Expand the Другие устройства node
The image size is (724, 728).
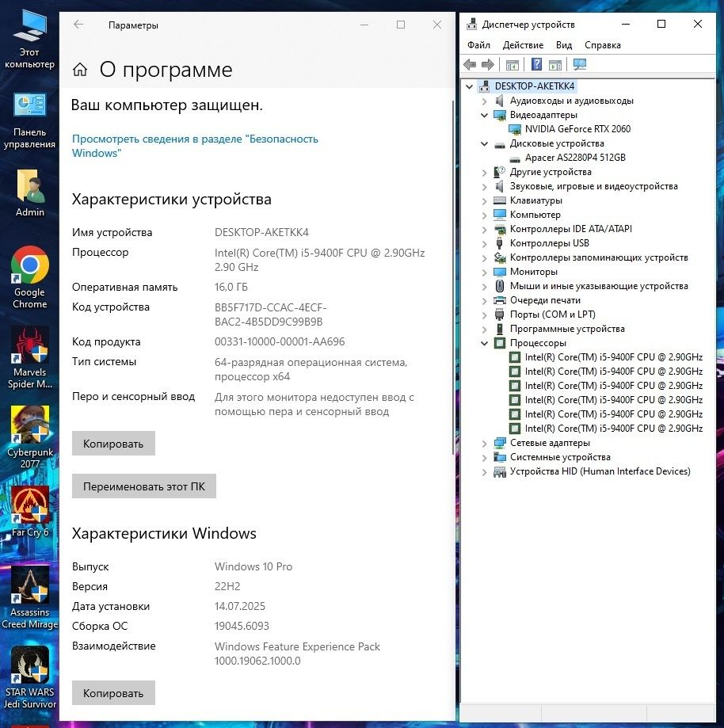pos(484,173)
